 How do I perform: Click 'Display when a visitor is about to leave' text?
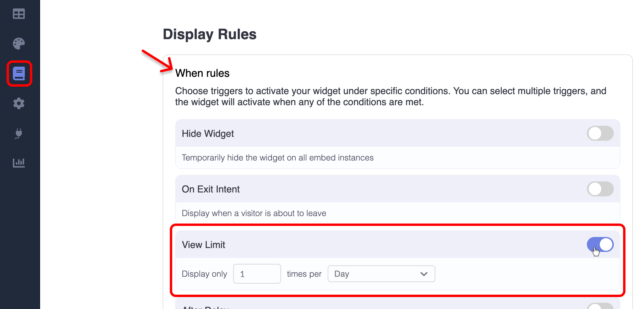[x=254, y=213]
